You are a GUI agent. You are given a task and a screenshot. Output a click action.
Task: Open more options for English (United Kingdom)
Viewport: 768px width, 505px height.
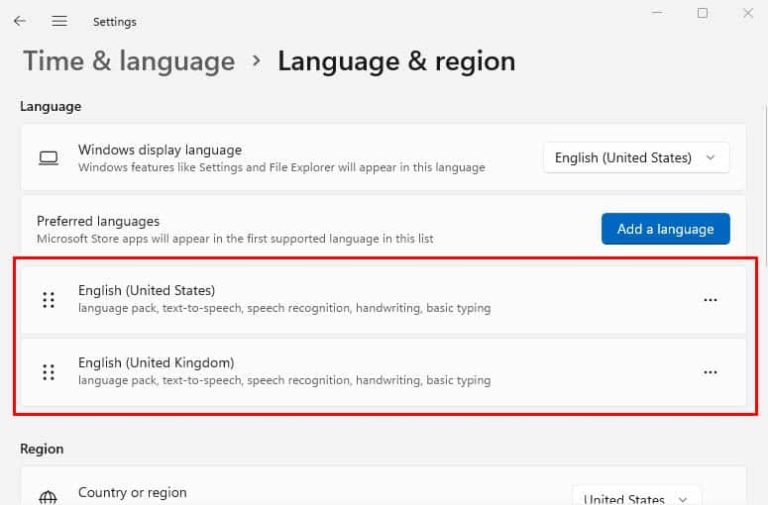710,372
